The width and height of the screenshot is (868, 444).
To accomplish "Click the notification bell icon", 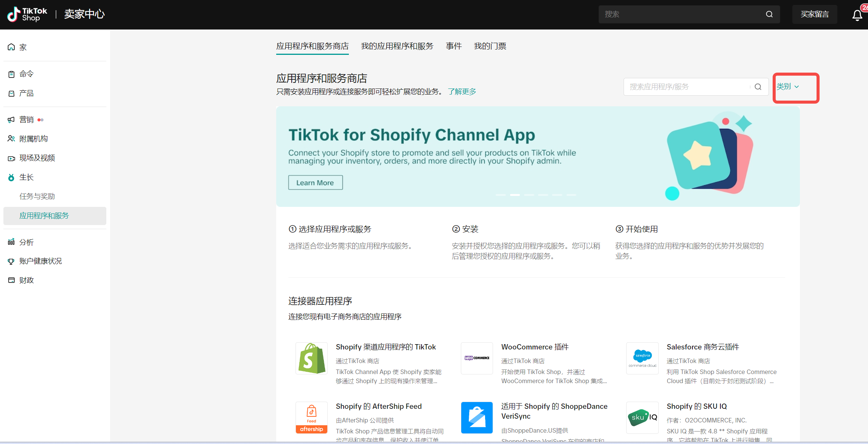I will [x=857, y=15].
